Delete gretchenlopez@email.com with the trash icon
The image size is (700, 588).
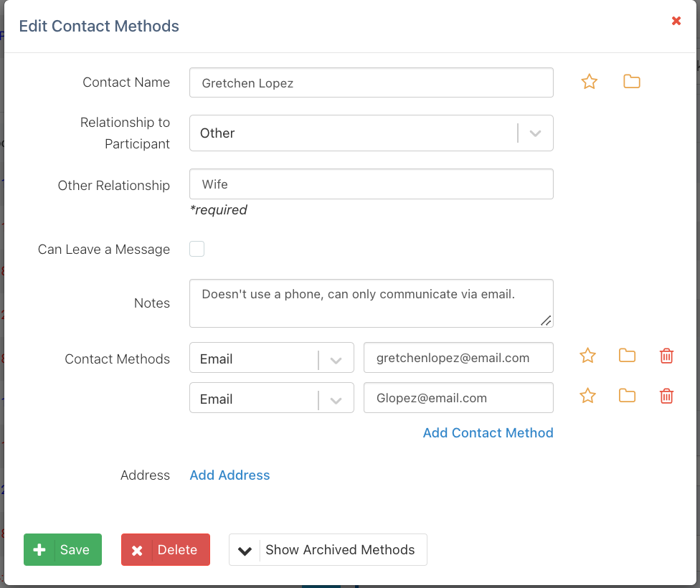pyautogui.click(x=666, y=356)
